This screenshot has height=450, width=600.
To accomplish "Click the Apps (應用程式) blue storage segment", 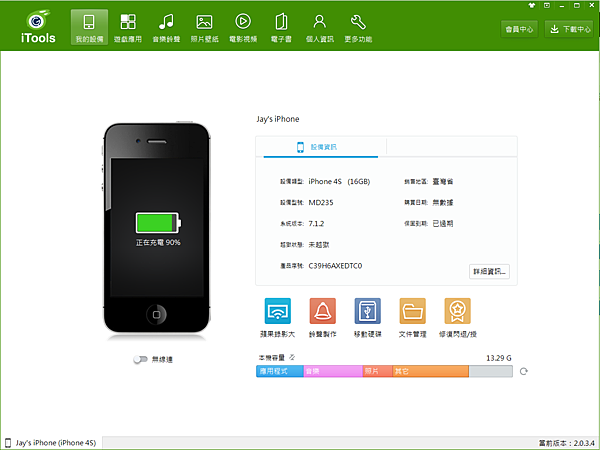I will point(280,371).
